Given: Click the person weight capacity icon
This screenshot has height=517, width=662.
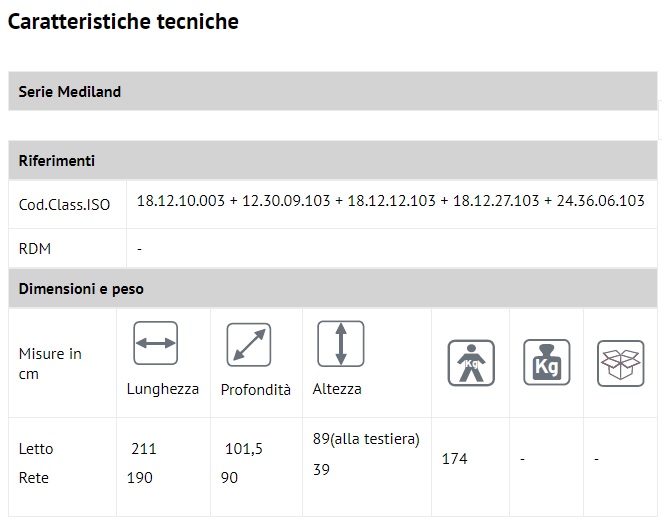Looking at the screenshot, I should (x=471, y=362).
